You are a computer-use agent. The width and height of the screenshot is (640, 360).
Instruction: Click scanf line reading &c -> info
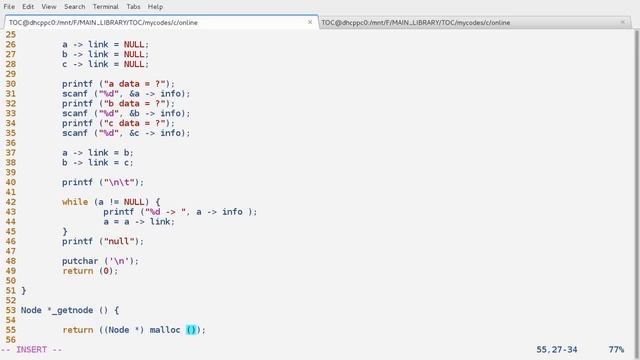pos(126,133)
